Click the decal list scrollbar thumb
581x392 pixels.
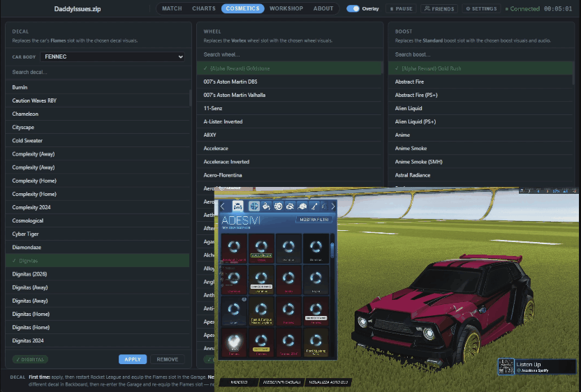click(x=191, y=98)
